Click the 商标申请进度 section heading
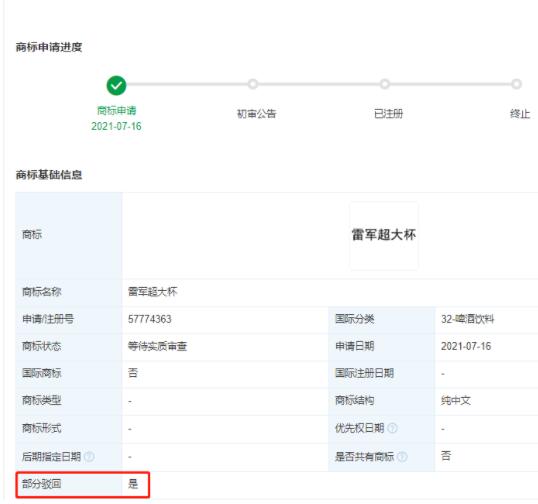 49,47
